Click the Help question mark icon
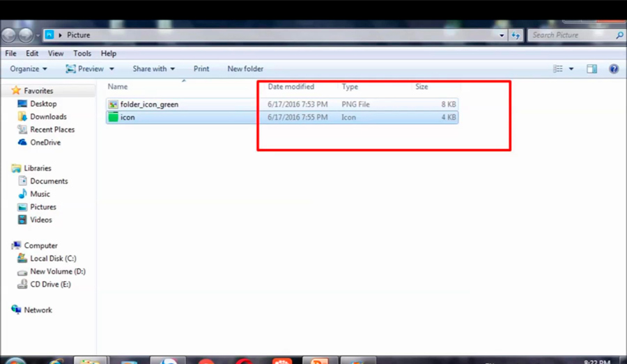 614,69
